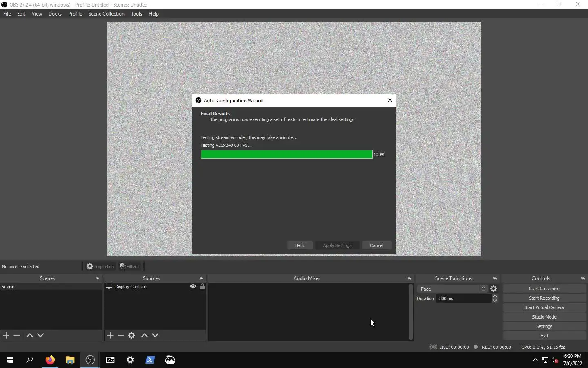
Task: Remove selected scene with minus icon
Action: click(17, 335)
